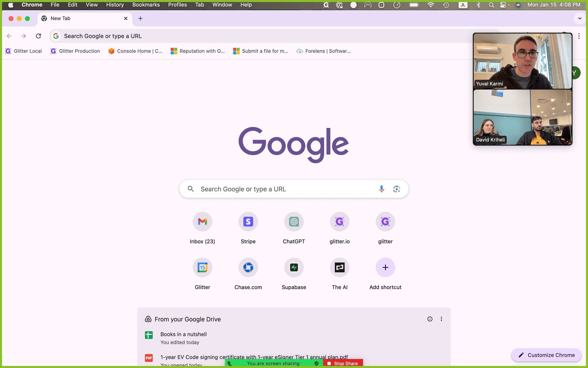Image resolution: width=588 pixels, height=368 pixels.
Task: Reload the current page
Action: 38,36
